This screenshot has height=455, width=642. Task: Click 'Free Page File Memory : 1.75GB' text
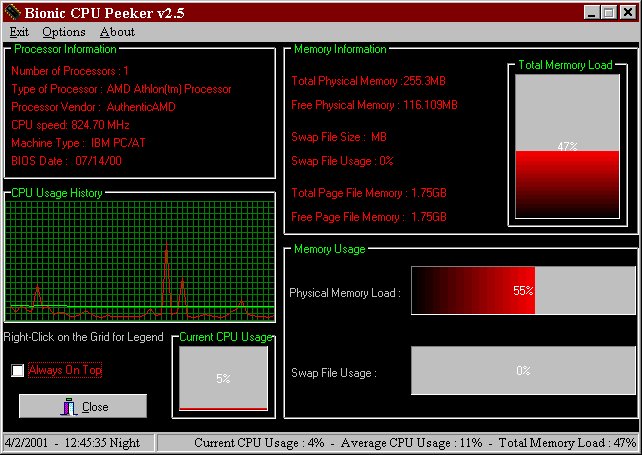coord(368,217)
